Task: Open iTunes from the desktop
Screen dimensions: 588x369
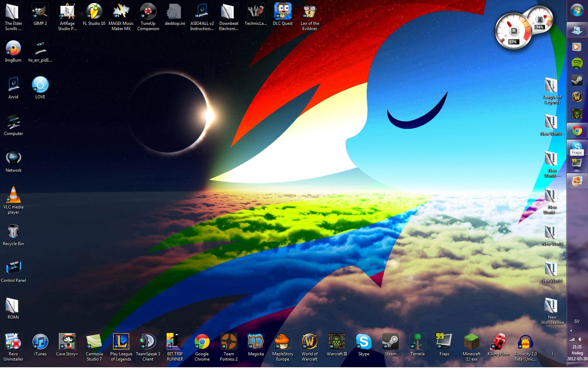Action: 40,345
